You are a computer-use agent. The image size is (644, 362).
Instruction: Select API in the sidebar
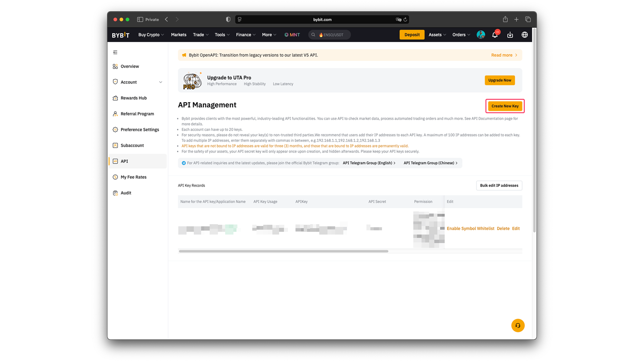(138, 161)
